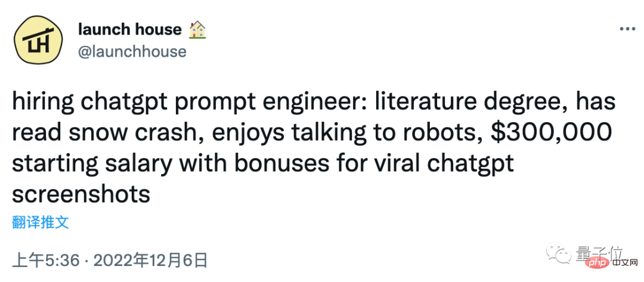Open the launch house display name
This screenshot has height=282, width=644.
130,29
